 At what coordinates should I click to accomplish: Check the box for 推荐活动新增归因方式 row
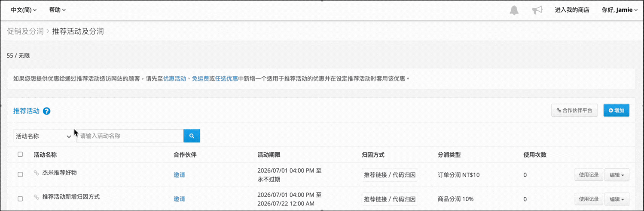20,199
